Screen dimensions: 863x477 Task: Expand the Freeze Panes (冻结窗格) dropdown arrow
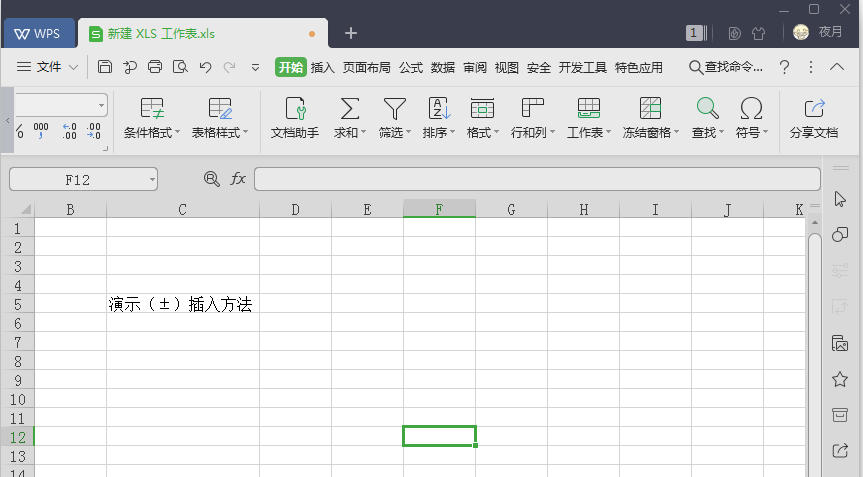[x=676, y=133]
